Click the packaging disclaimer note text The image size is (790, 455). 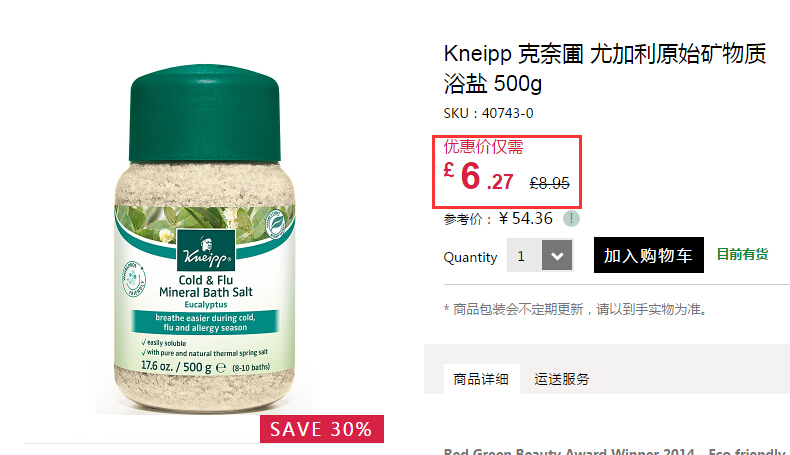pyautogui.click(x=575, y=309)
